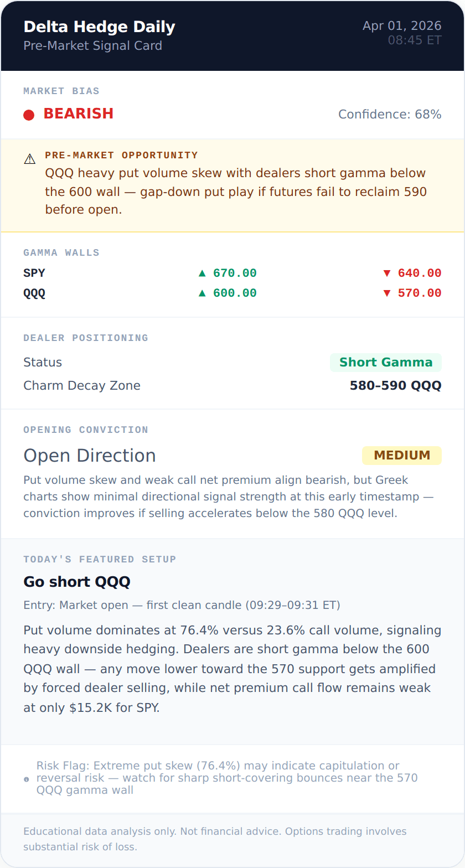Click the Apr 01, 2026 date
The width and height of the screenshot is (465, 868).
tap(402, 26)
